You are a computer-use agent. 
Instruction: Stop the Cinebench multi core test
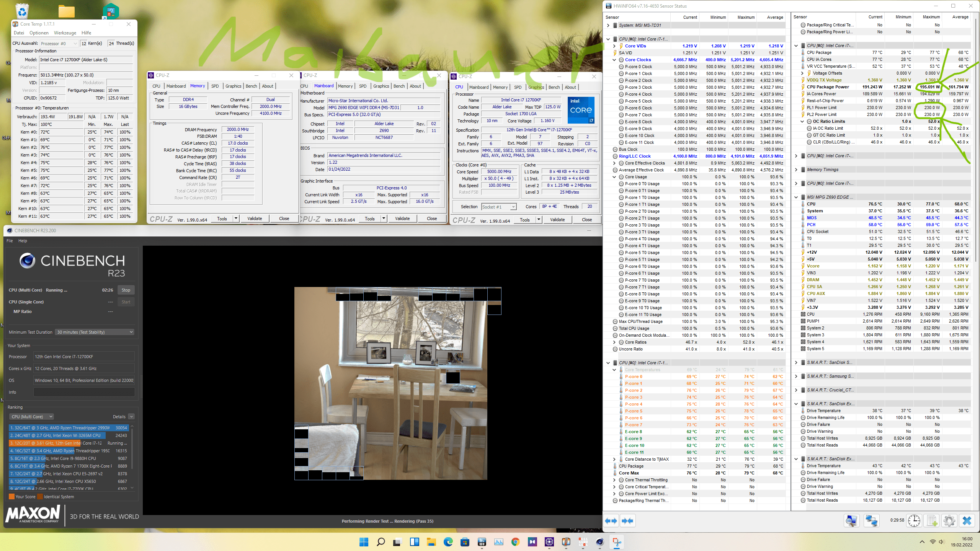(126, 290)
